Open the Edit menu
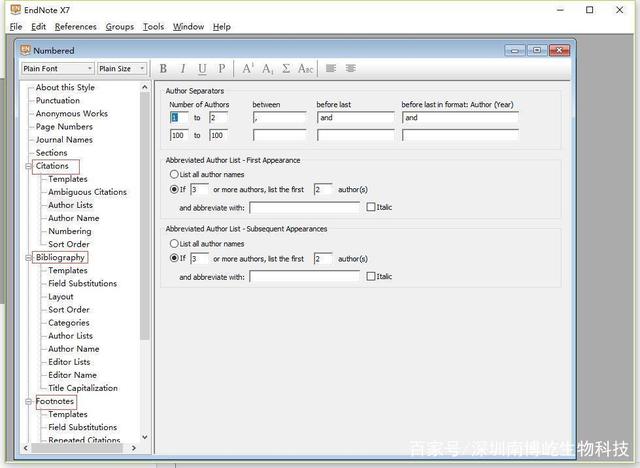640x468 pixels. (x=38, y=27)
